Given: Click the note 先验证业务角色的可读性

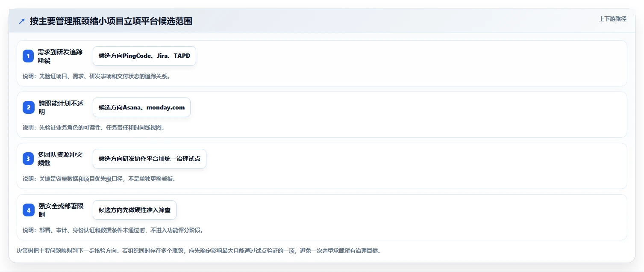Looking at the screenshot, I should (94, 127).
